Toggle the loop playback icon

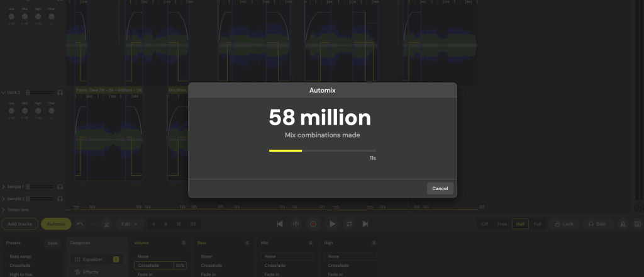pos(349,223)
